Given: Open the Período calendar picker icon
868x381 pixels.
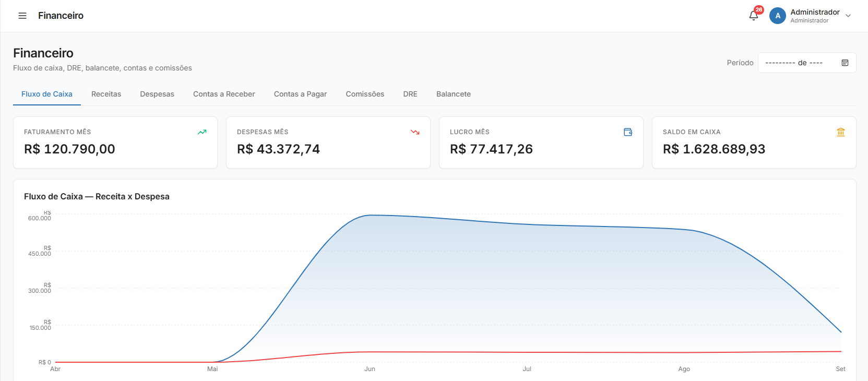Looking at the screenshot, I should coord(845,63).
